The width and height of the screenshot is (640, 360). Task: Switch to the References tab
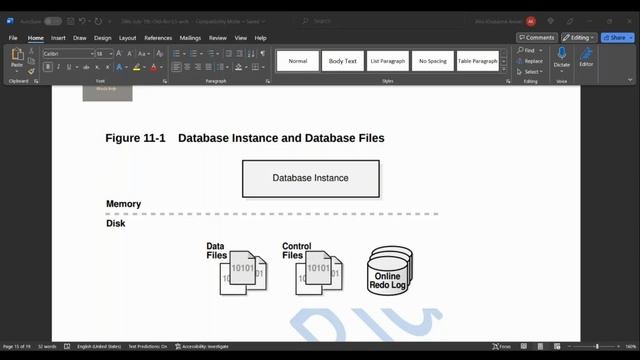tap(158, 38)
